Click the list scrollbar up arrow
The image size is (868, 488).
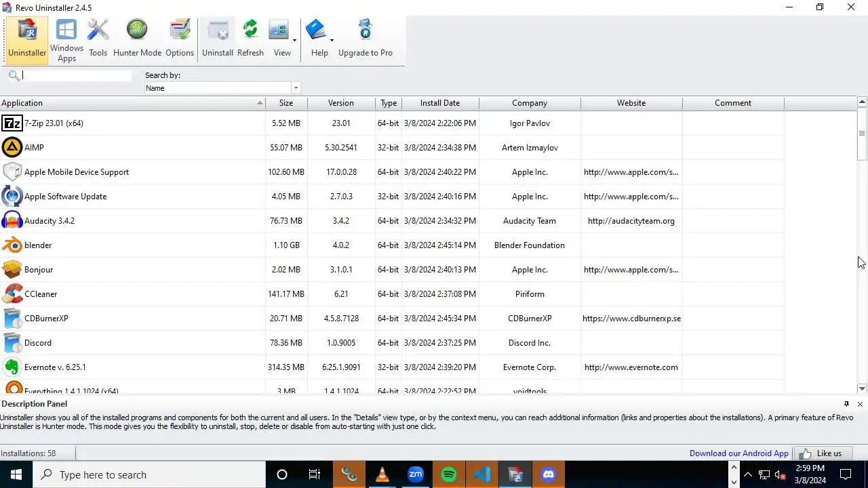coord(862,102)
